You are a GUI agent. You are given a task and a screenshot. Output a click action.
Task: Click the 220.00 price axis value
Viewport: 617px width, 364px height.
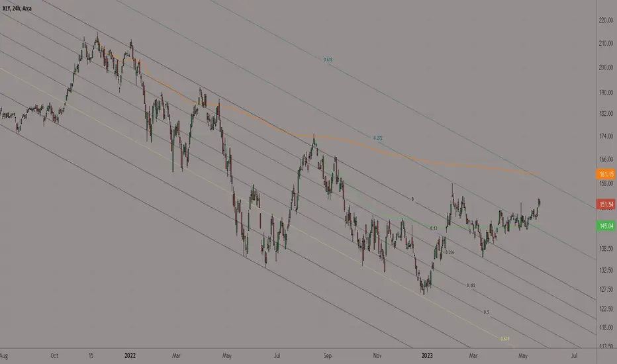click(x=606, y=20)
